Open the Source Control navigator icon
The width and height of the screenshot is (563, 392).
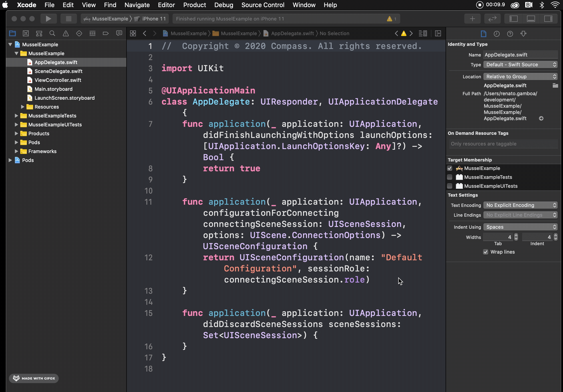tap(26, 33)
